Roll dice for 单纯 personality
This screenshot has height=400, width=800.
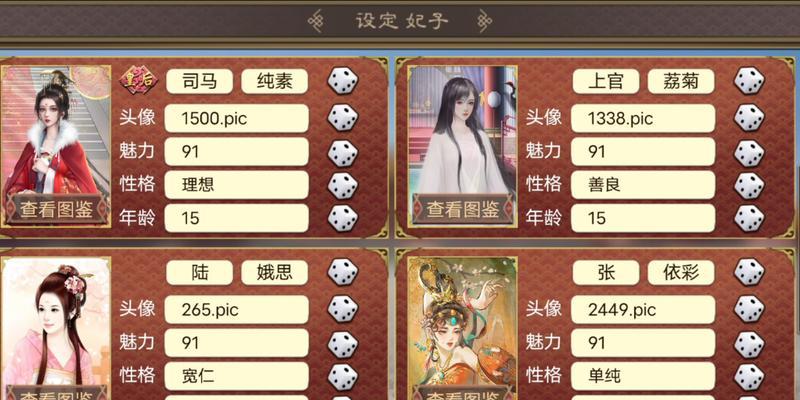point(749,377)
